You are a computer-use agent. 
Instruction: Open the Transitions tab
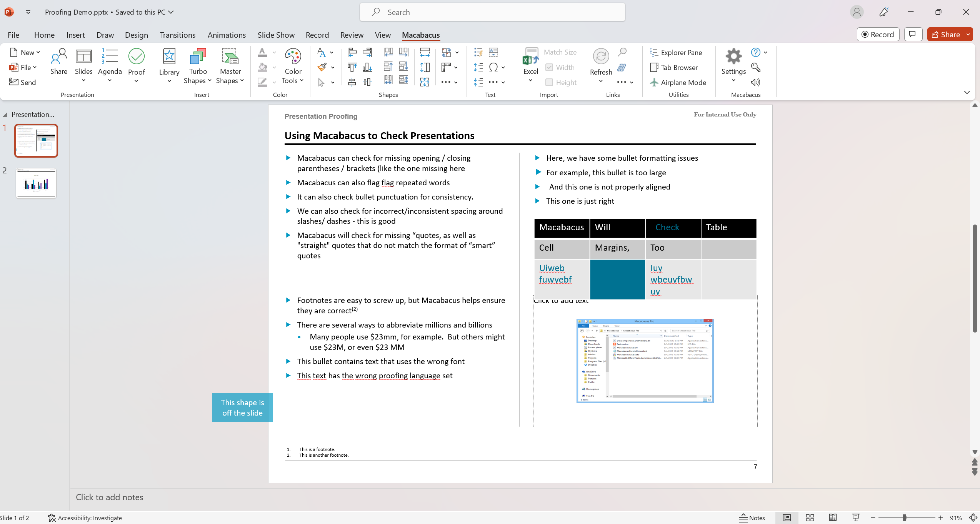click(x=177, y=35)
